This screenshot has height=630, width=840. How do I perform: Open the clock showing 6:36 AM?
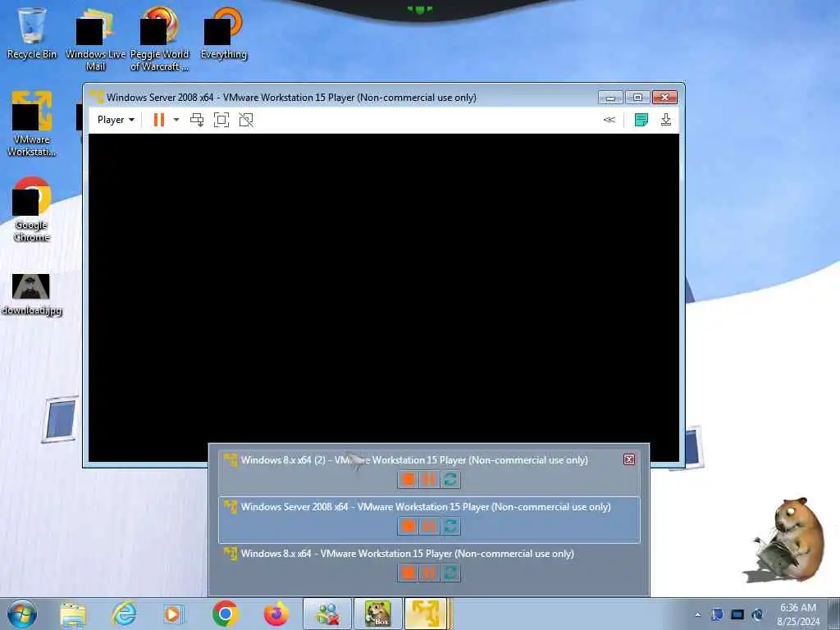(x=798, y=614)
